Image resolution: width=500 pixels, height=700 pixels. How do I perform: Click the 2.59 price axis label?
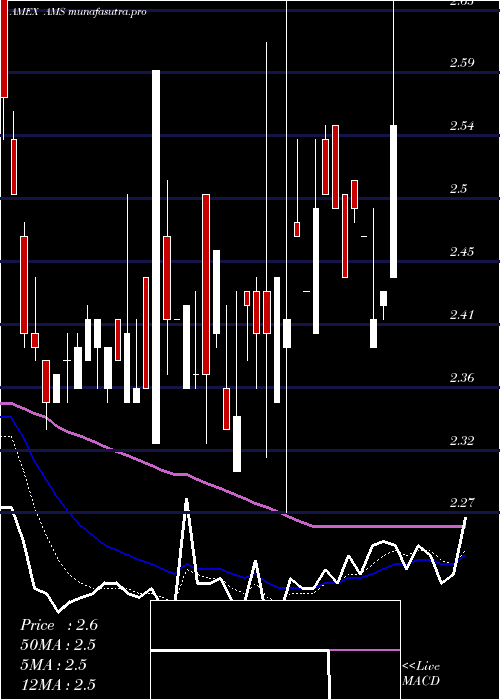[462, 62]
